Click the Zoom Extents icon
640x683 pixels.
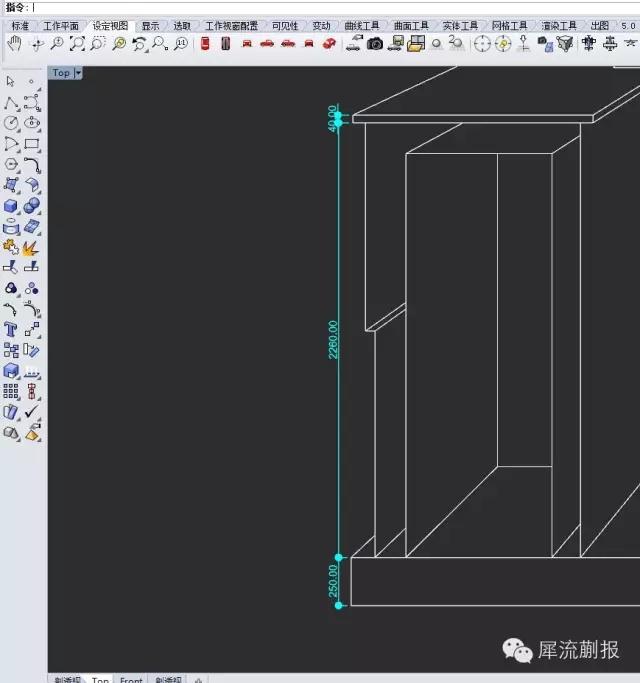click(x=77, y=44)
